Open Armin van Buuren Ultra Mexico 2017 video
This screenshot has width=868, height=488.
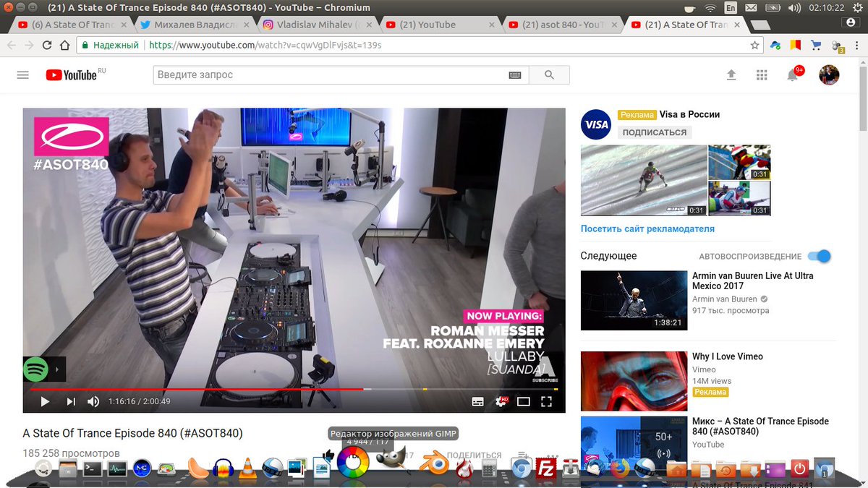click(753, 281)
